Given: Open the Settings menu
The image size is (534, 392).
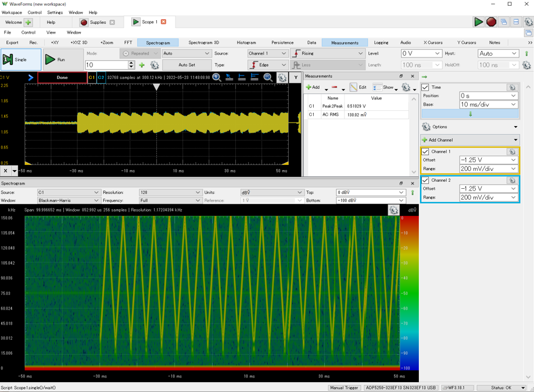Looking at the screenshot, I should (x=55, y=12).
